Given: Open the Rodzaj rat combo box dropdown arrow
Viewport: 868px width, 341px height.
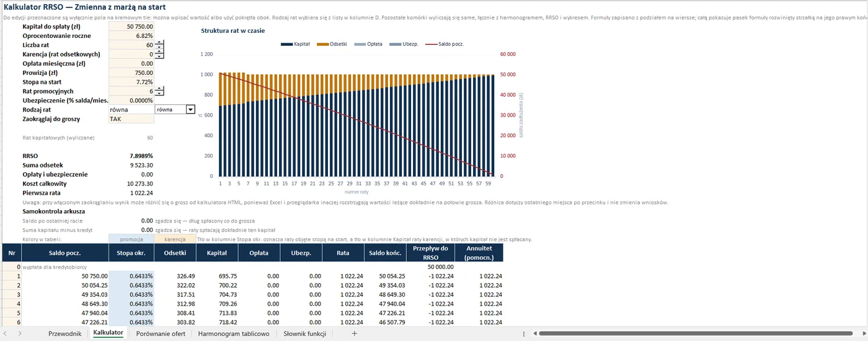Looking at the screenshot, I should click(190, 109).
